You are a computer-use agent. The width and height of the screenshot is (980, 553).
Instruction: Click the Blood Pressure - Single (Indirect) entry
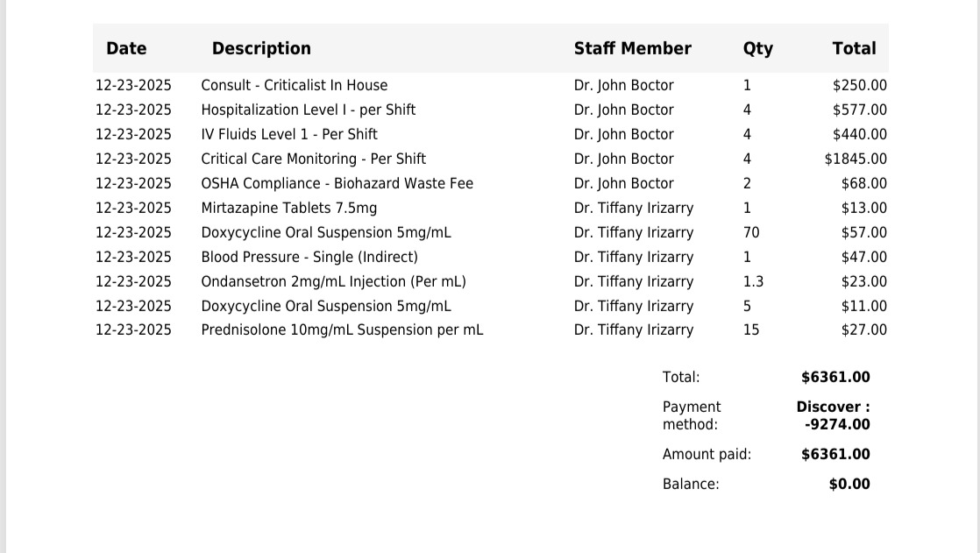pyautogui.click(x=309, y=258)
